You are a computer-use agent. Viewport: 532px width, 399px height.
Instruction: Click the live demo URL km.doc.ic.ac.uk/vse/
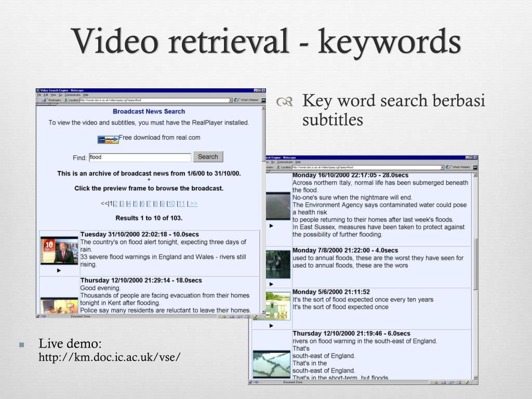[110, 357]
